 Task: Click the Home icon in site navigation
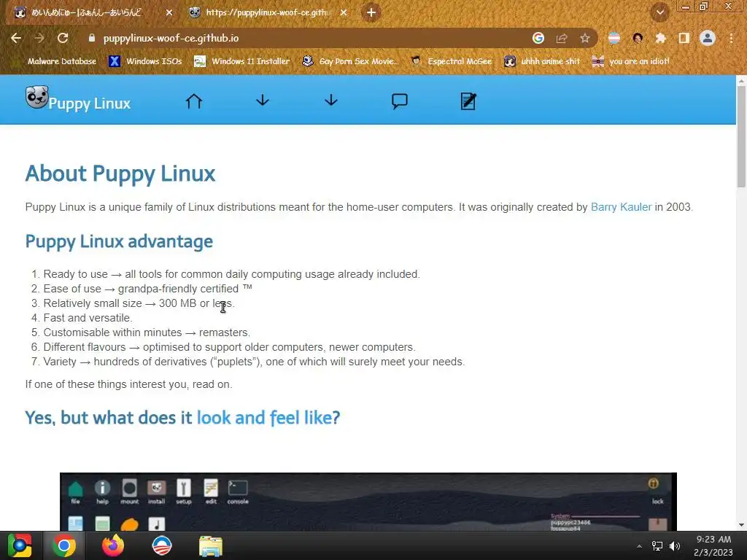tap(194, 101)
